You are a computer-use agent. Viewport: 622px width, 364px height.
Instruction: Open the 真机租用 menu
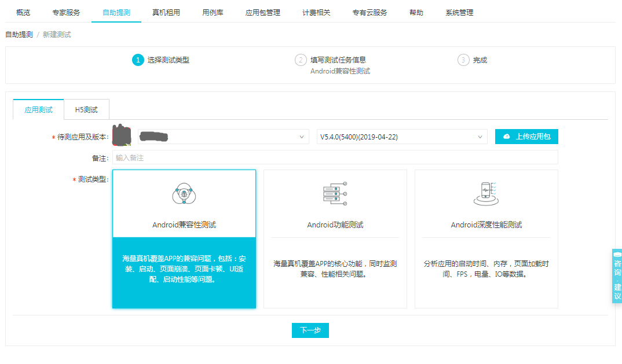point(166,13)
